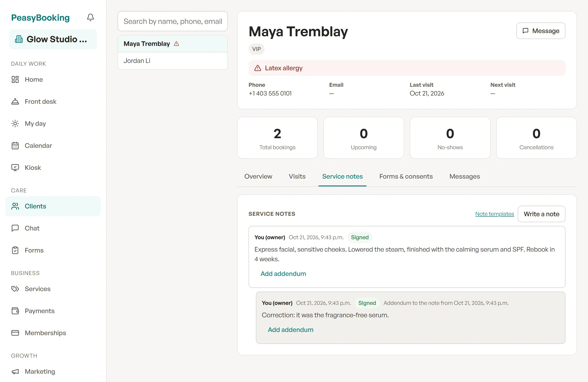This screenshot has width=588, height=382.
Task: Switch to the Visits tab
Action: (x=297, y=176)
